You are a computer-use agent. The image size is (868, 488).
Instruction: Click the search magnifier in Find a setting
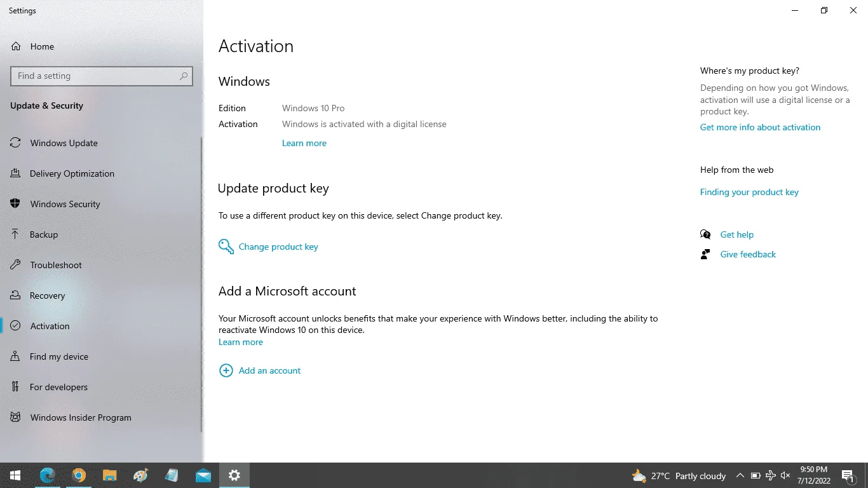(x=184, y=76)
